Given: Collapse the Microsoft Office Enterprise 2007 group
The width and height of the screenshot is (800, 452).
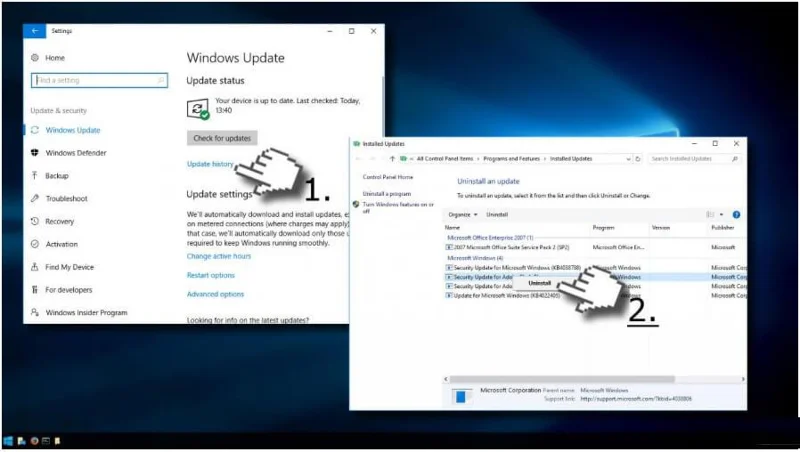Looking at the screenshot, I should coord(490,238).
